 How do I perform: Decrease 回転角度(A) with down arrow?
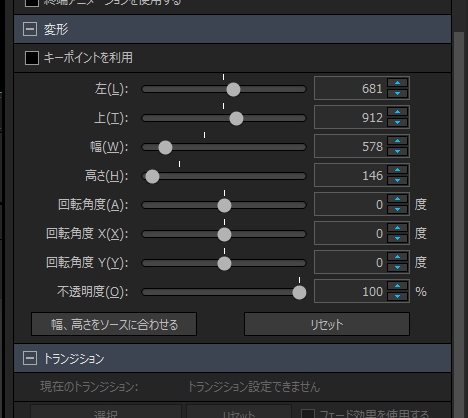[x=397, y=210]
